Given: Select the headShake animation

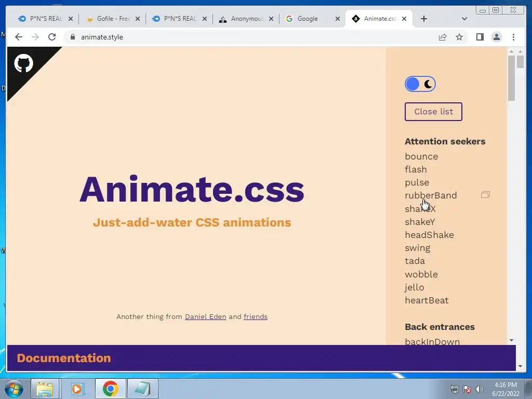Looking at the screenshot, I should 429,235.
